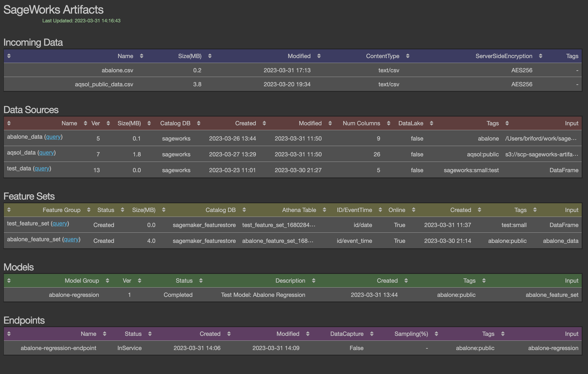The height and width of the screenshot is (374, 588).
Task: Click sort arrows between Name and Ver in Data Sources
Action: (86, 123)
